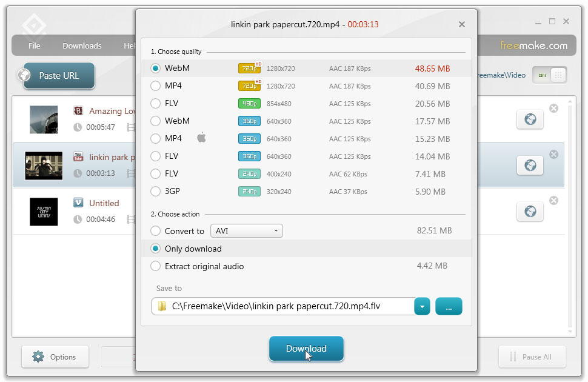Select the FLV 360p quality radio
Screen dimensions: 588x382
click(x=155, y=156)
